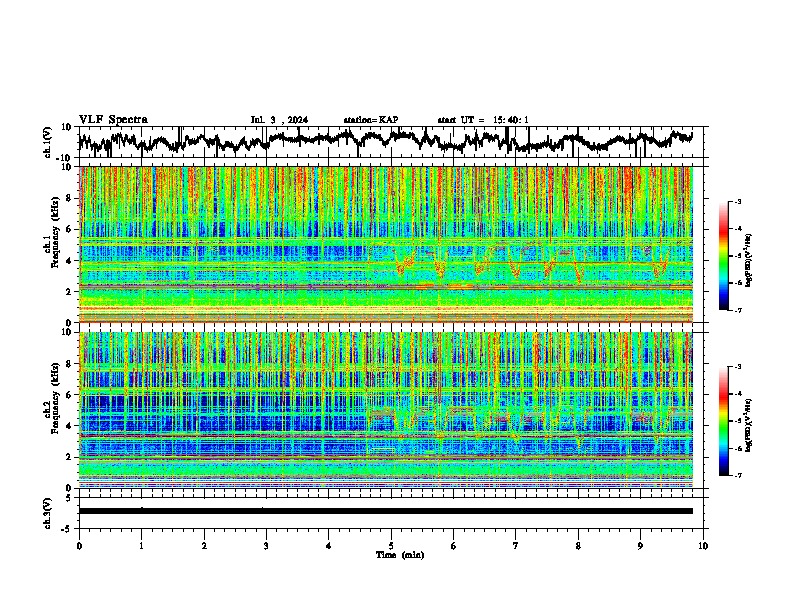Click the '-7' tick on ch.2 colorbar

point(737,476)
